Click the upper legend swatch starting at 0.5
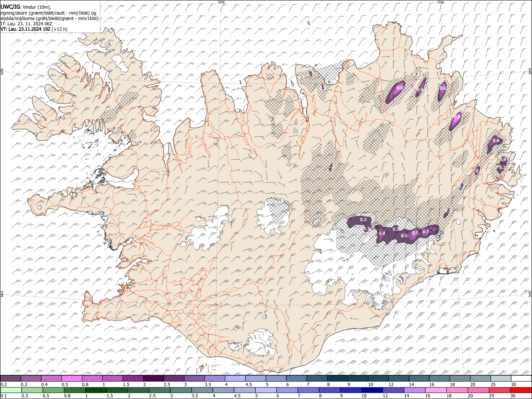Screen dimensions: 532x399 (72, 378)
